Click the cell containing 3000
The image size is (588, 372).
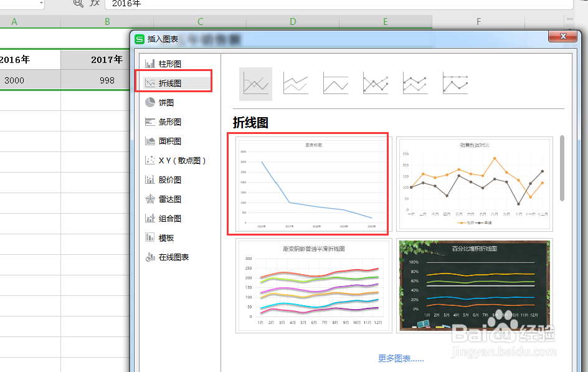30,80
